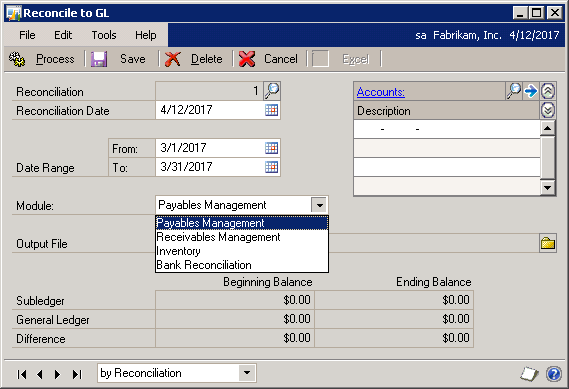Click the Accounts lookup magnifier icon

click(514, 91)
